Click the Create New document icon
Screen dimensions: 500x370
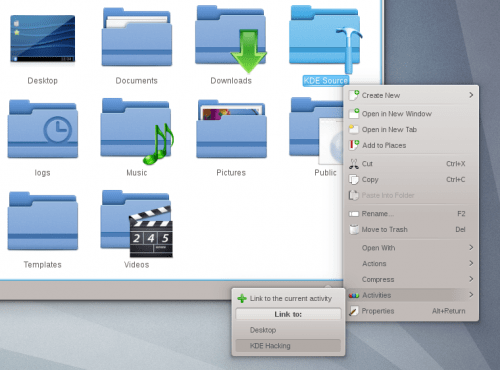[x=354, y=95]
